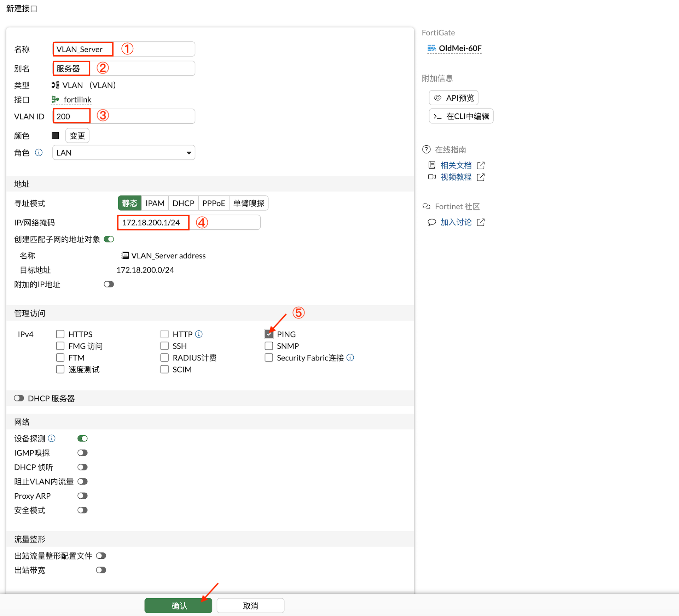Screen dimensions: 679x616
Task: Click the speech bubble icon beside 加入讨论
Action: 432,222
